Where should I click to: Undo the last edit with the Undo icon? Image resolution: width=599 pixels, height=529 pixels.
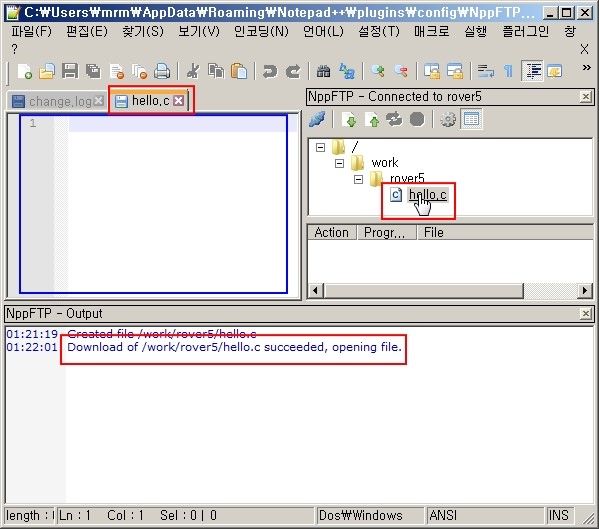[x=270, y=71]
